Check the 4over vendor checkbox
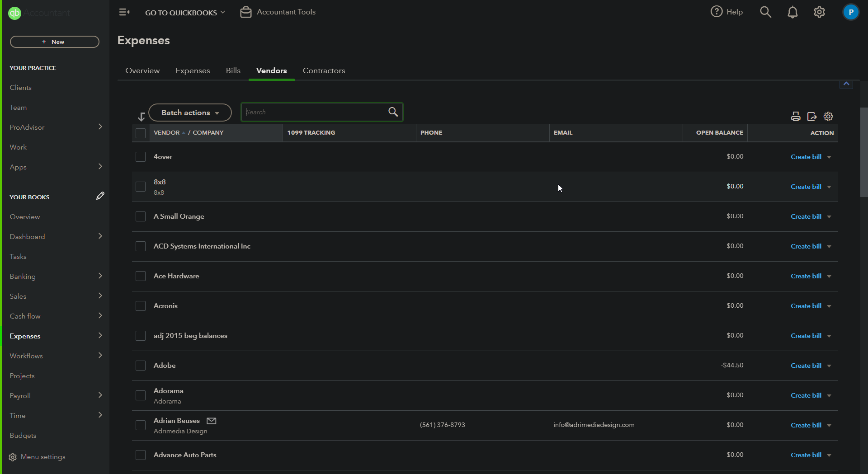The width and height of the screenshot is (868, 474). pyautogui.click(x=141, y=157)
